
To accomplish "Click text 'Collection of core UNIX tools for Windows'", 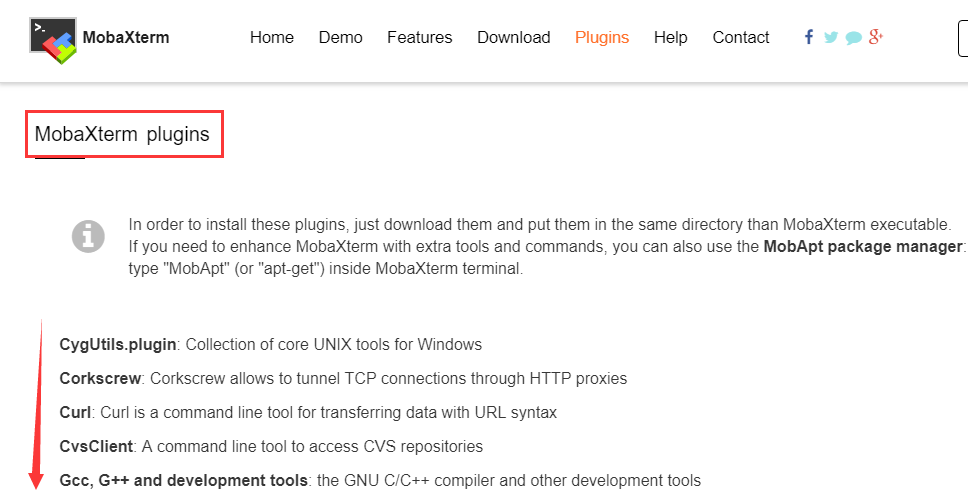I will (334, 345).
